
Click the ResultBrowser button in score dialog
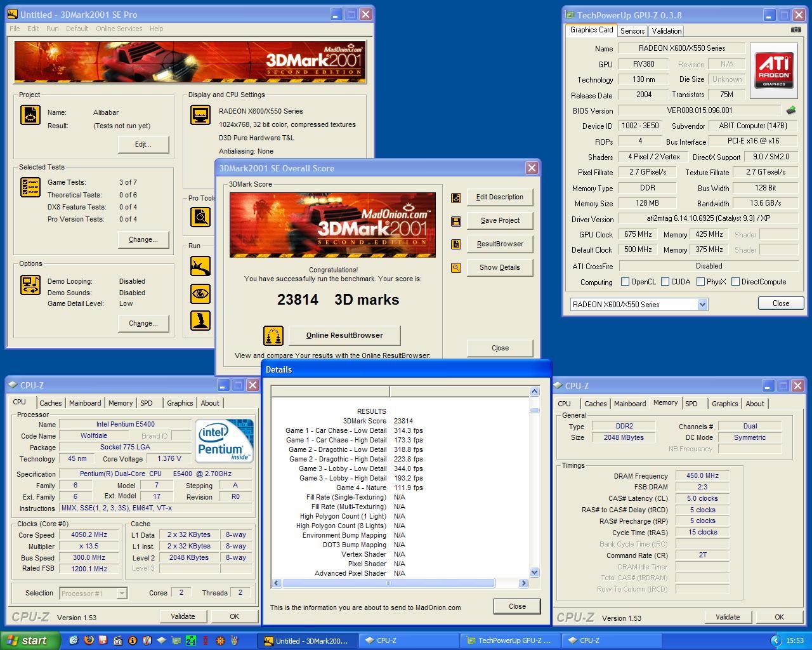tap(500, 244)
